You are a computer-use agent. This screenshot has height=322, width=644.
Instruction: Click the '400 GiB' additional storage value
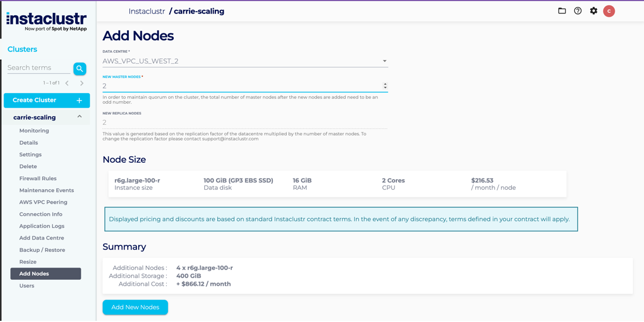tap(189, 276)
